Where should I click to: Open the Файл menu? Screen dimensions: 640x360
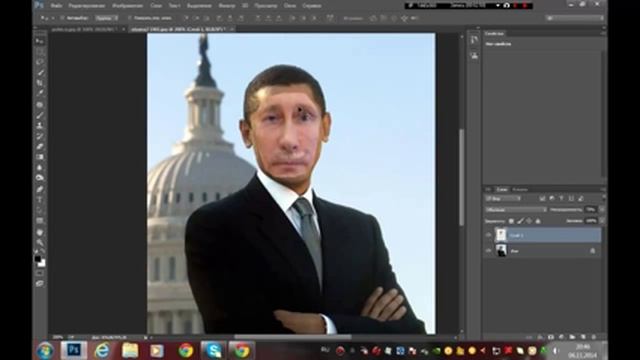point(57,6)
